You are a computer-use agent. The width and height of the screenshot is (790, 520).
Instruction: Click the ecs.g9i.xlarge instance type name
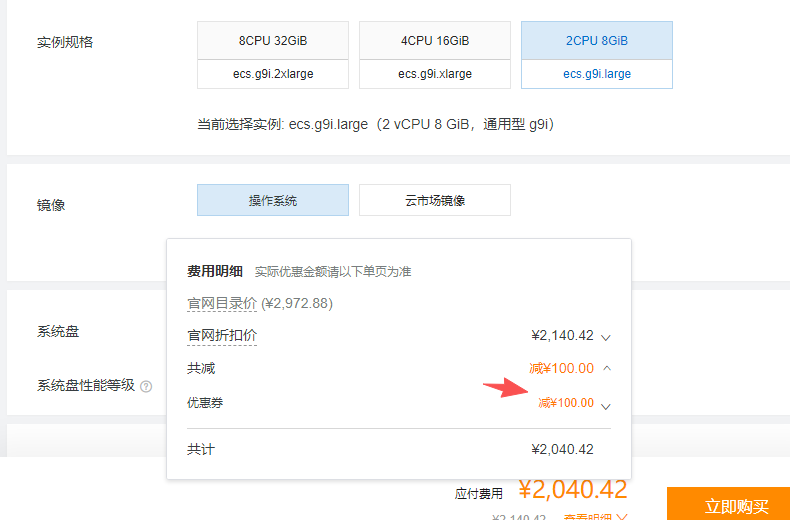[x=435, y=74]
